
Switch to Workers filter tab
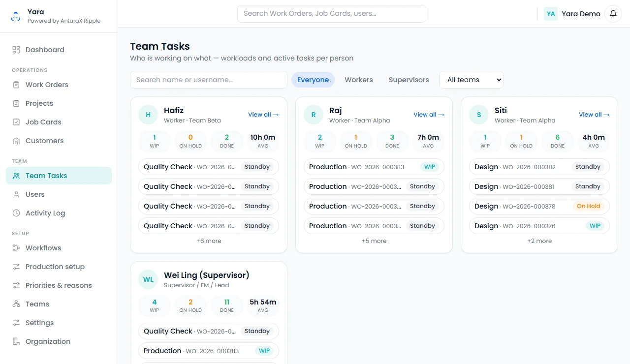coord(359,80)
